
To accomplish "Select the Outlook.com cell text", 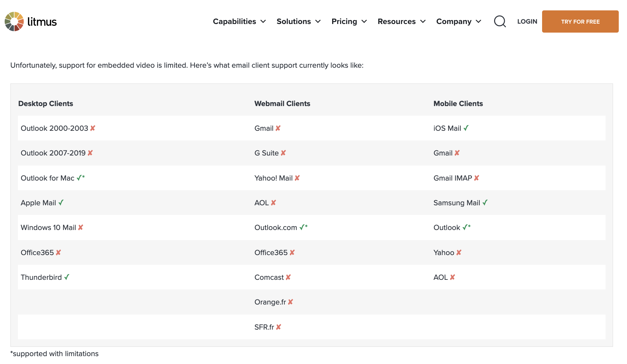I will click(x=276, y=227).
